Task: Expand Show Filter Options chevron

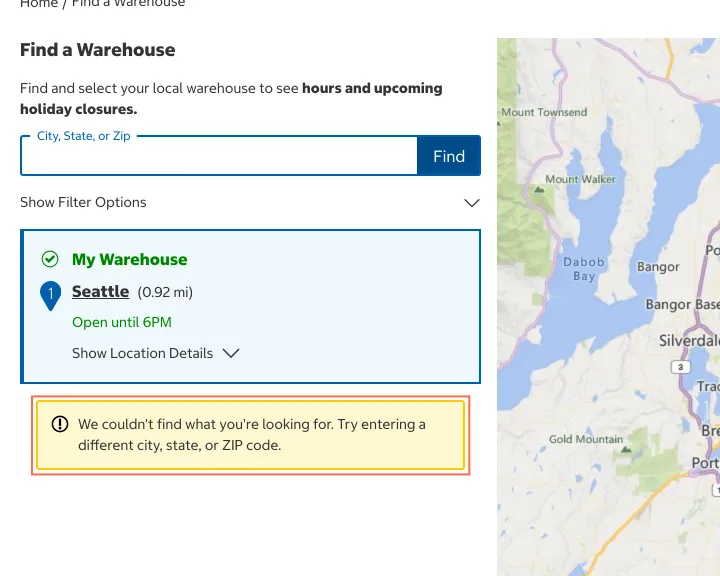Action: click(x=472, y=203)
